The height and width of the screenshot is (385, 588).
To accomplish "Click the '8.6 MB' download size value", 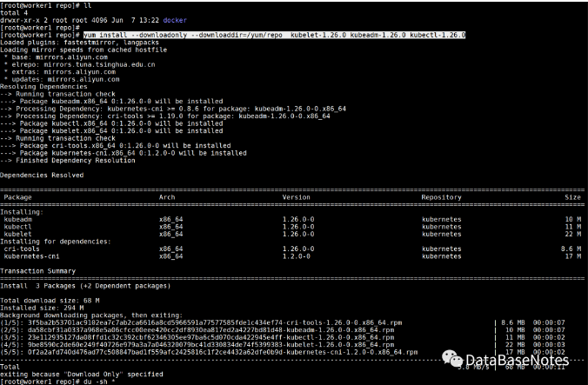I will 512,322.
